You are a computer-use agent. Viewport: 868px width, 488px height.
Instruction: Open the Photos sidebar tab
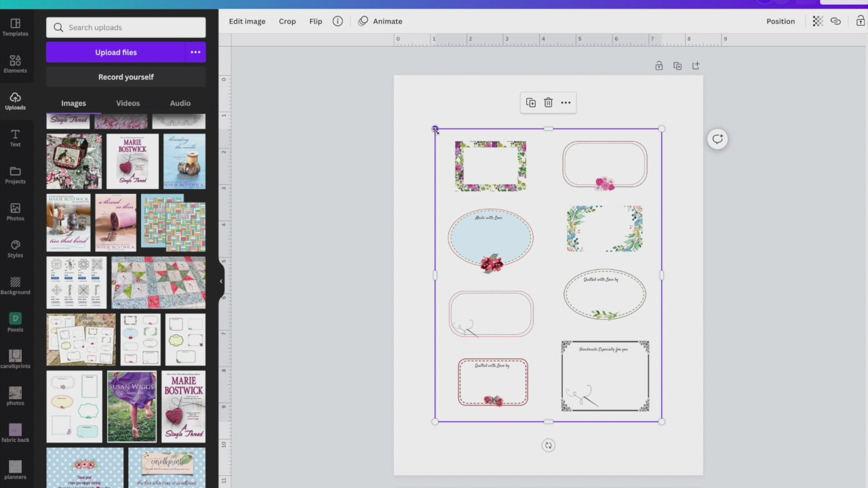click(x=15, y=212)
